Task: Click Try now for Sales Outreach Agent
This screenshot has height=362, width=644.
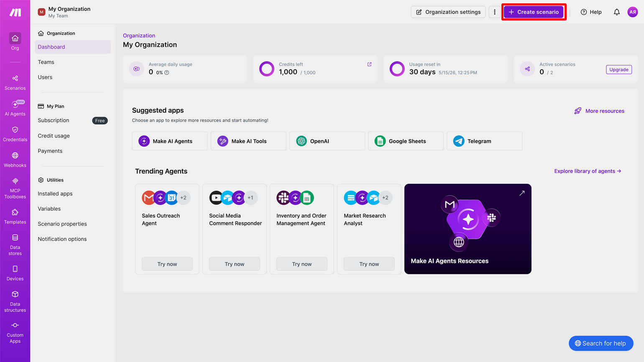Action: (x=167, y=264)
